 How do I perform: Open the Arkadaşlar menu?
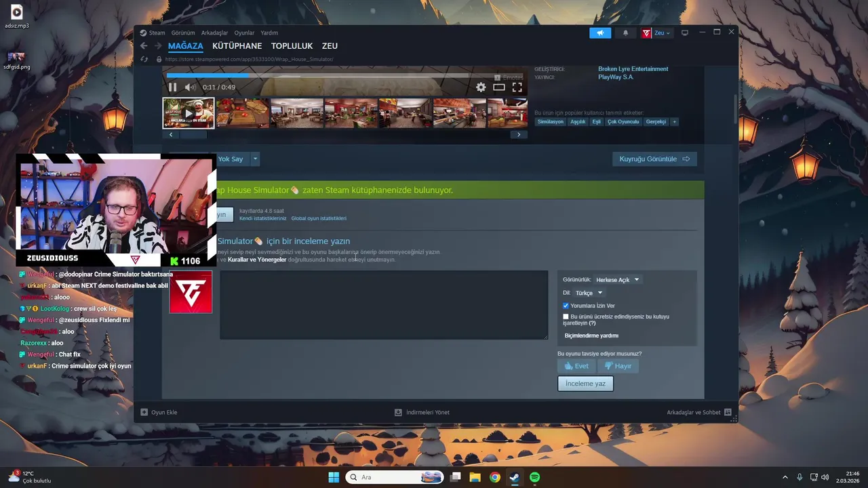pos(214,33)
